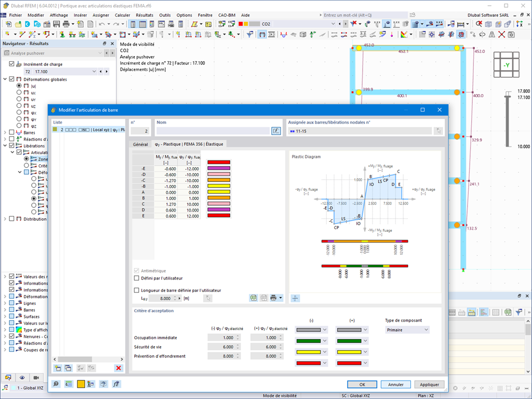Viewport: 532px width, 399px height.
Task: Click the keyword search field 'Entrez un mot-clé'
Action: [365, 15]
